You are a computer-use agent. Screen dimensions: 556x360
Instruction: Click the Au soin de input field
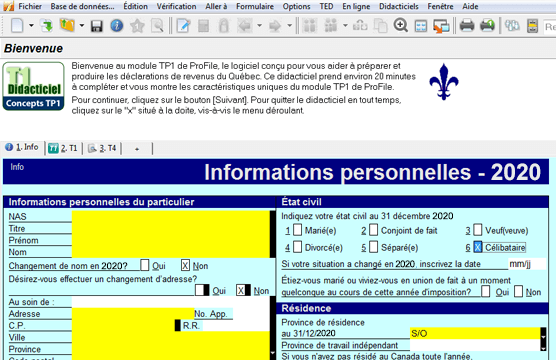pyautogui.click(x=171, y=302)
